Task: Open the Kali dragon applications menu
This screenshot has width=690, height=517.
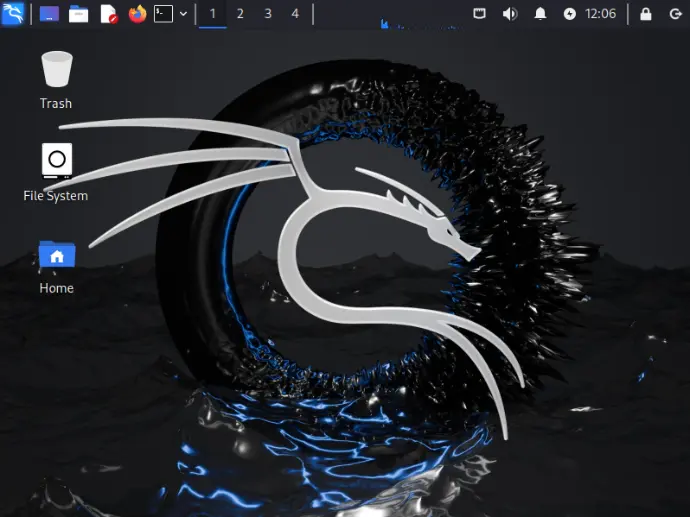Action: pos(13,14)
